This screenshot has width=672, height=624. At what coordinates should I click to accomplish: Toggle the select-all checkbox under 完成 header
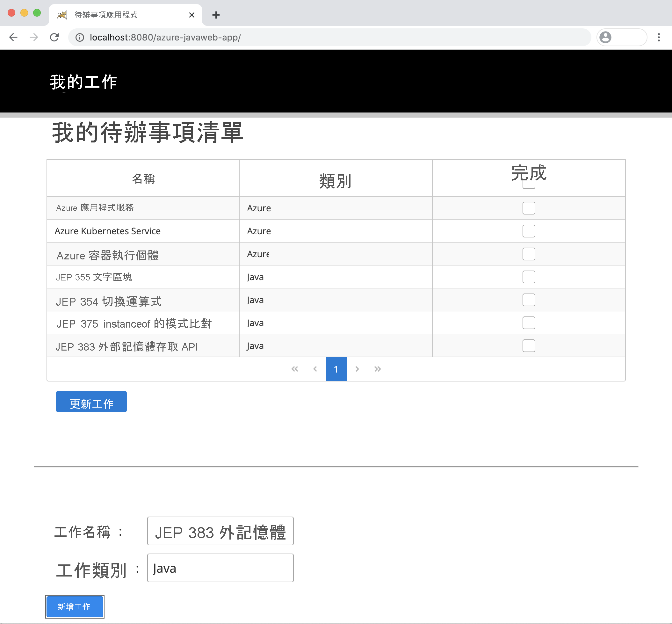(529, 184)
